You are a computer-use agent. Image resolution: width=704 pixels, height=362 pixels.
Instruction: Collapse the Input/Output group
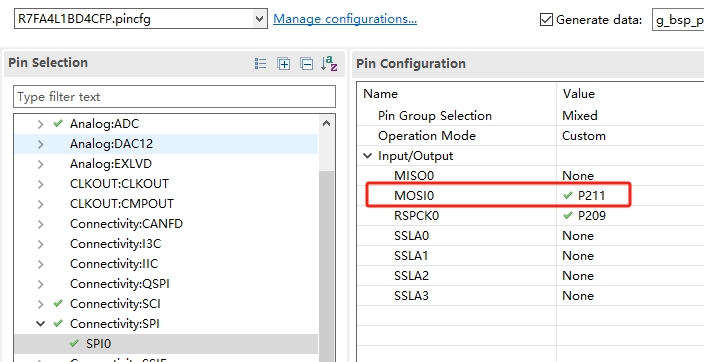tap(368, 156)
